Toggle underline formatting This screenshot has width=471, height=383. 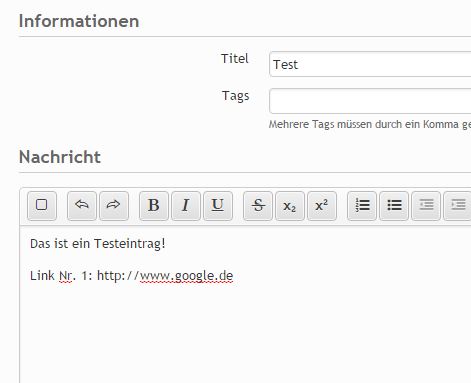(218, 206)
